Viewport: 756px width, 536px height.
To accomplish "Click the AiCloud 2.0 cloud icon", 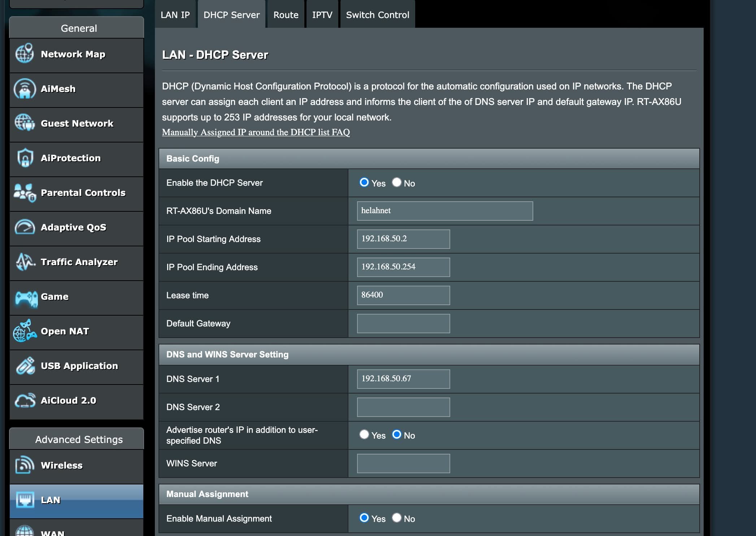I will click(x=25, y=400).
